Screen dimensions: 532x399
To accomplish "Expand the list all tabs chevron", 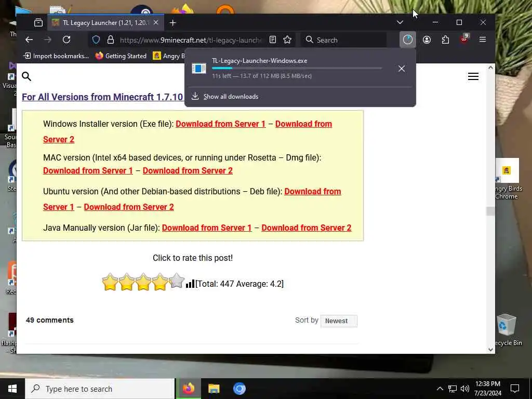I will (x=400, y=22).
